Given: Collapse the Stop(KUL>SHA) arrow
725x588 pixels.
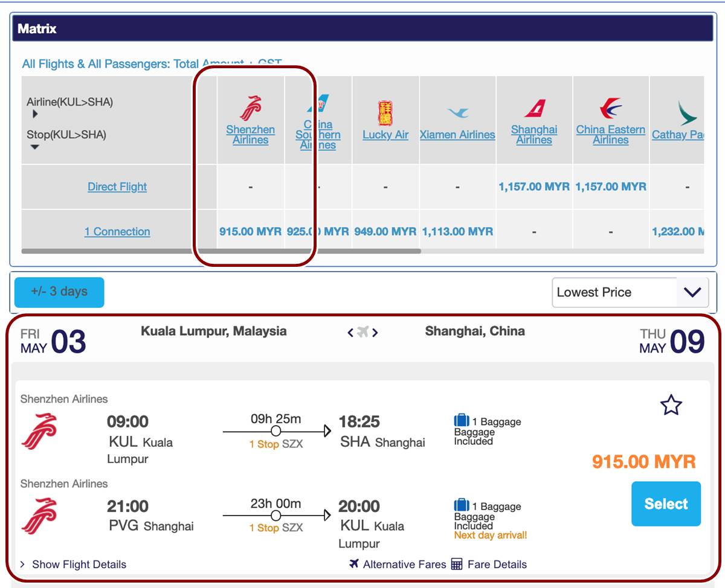Looking at the screenshot, I should [35, 147].
